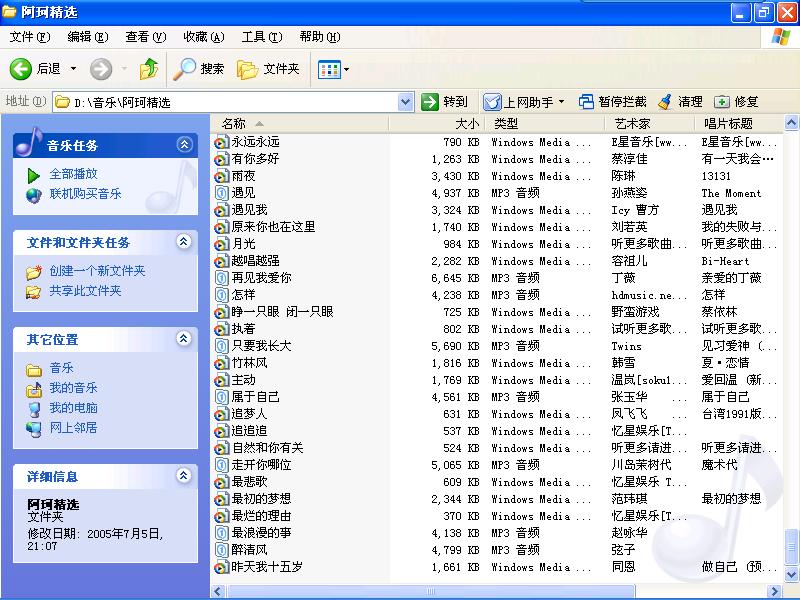Click the 全部播放 play all link

[73, 174]
